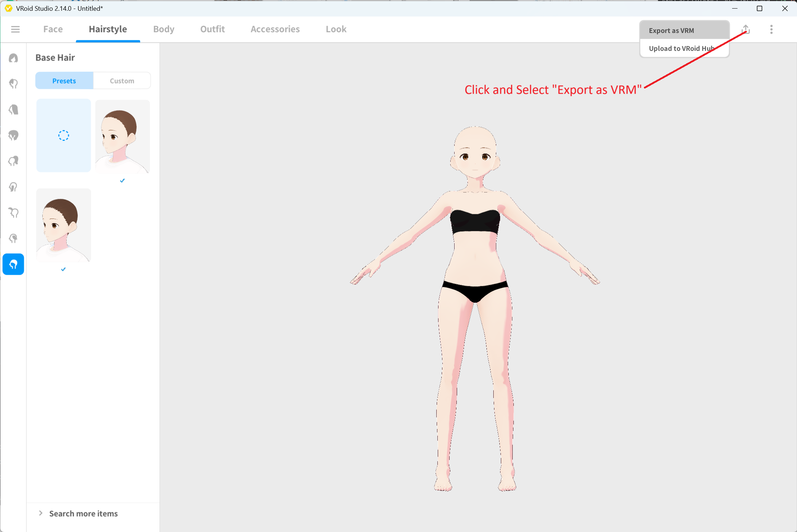Pick the base hair thumbnail beside the empty preset
The height and width of the screenshot is (532, 797).
pyautogui.click(x=123, y=136)
